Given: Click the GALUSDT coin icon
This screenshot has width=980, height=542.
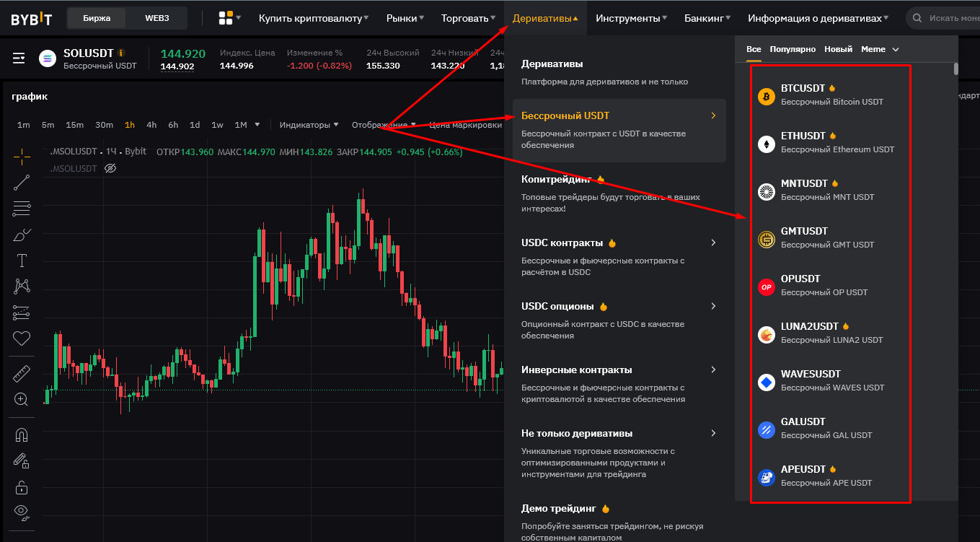Looking at the screenshot, I should pos(767,429).
